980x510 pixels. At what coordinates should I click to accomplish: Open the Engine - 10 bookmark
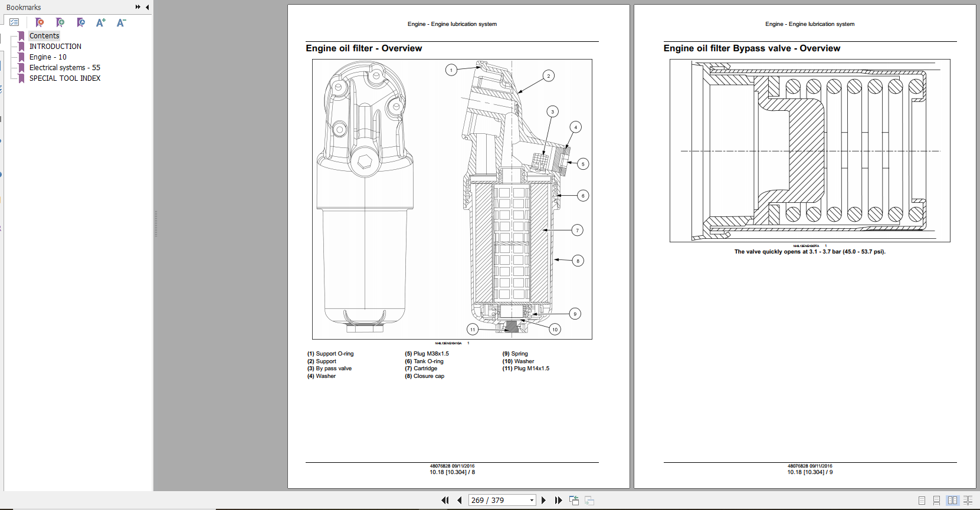point(48,57)
